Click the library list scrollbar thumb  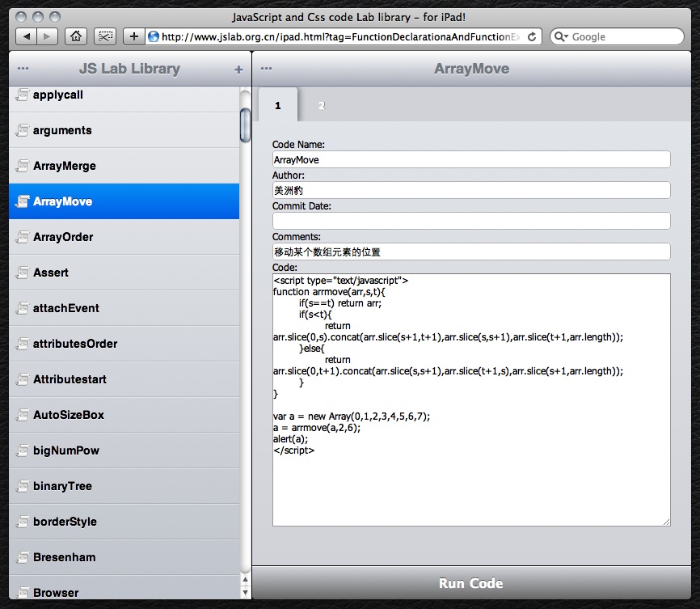245,125
